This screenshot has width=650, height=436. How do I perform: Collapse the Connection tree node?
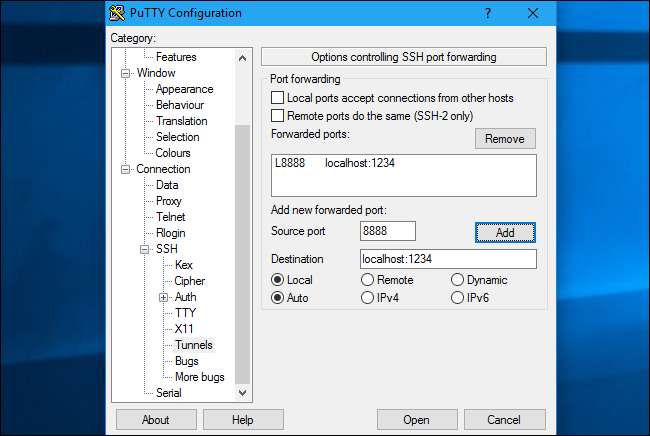pyautogui.click(x=126, y=169)
